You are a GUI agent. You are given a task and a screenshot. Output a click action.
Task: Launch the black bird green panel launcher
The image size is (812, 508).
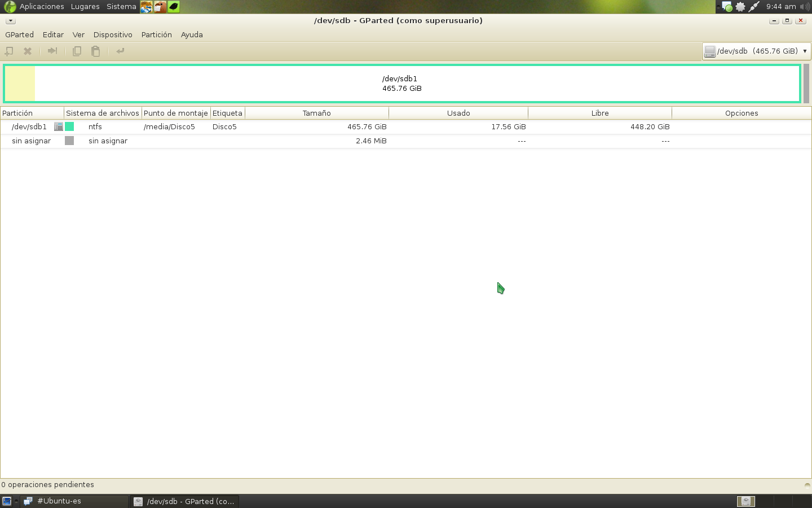click(174, 7)
